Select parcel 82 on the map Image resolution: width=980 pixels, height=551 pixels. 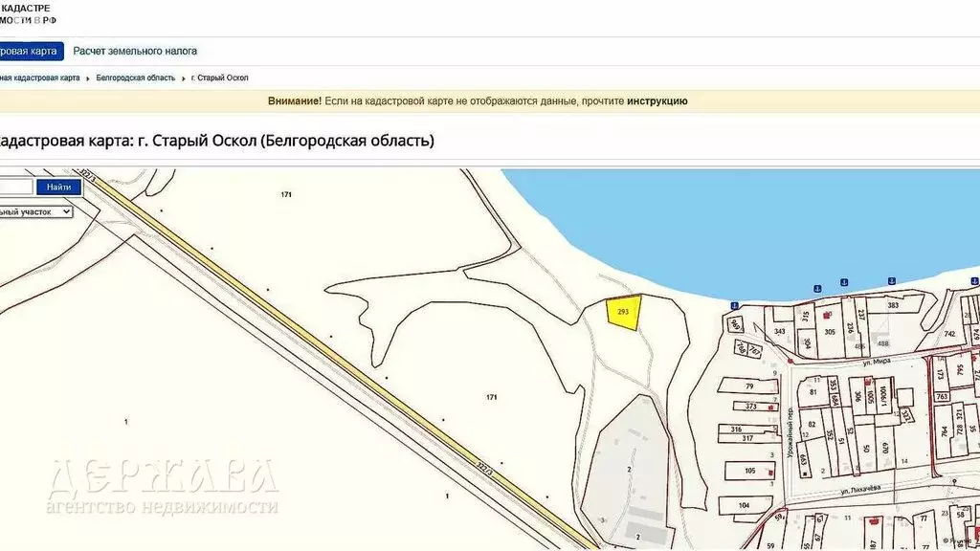(812, 424)
